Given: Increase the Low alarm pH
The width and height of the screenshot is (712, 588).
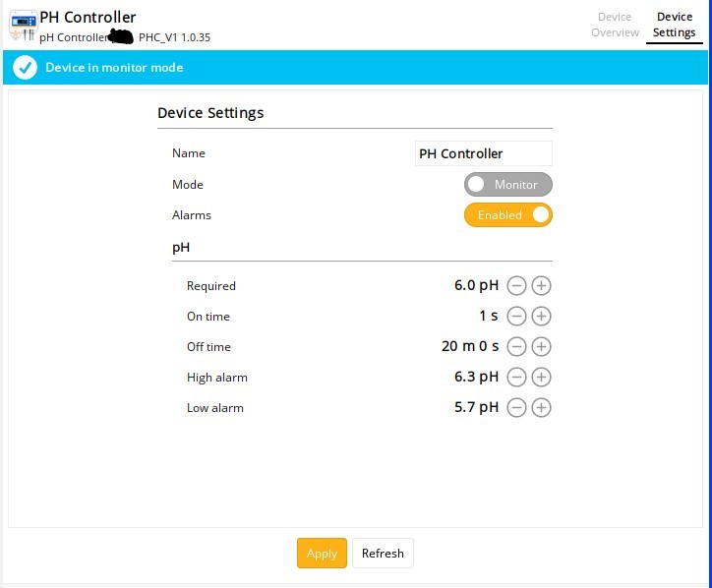Looking at the screenshot, I should [541, 408].
